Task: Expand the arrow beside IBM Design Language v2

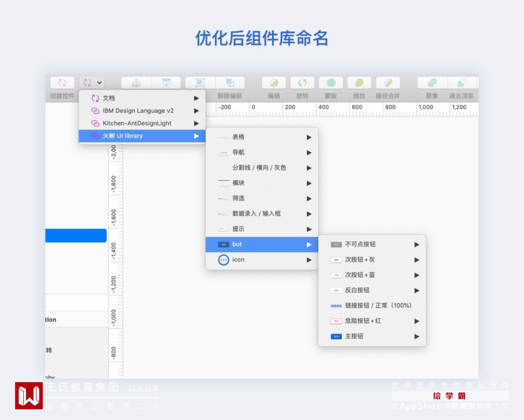Action: pos(196,111)
